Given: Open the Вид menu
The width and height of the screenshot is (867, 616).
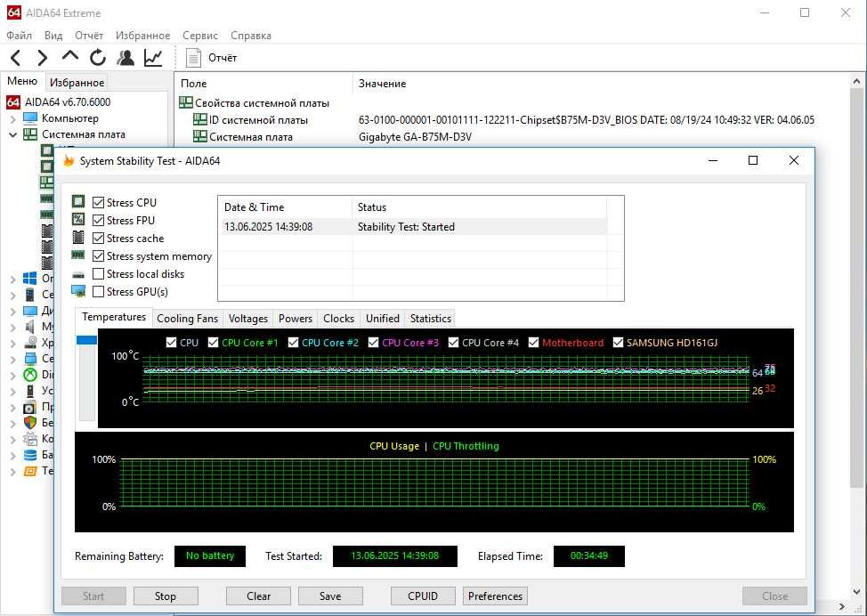Looking at the screenshot, I should tap(53, 36).
